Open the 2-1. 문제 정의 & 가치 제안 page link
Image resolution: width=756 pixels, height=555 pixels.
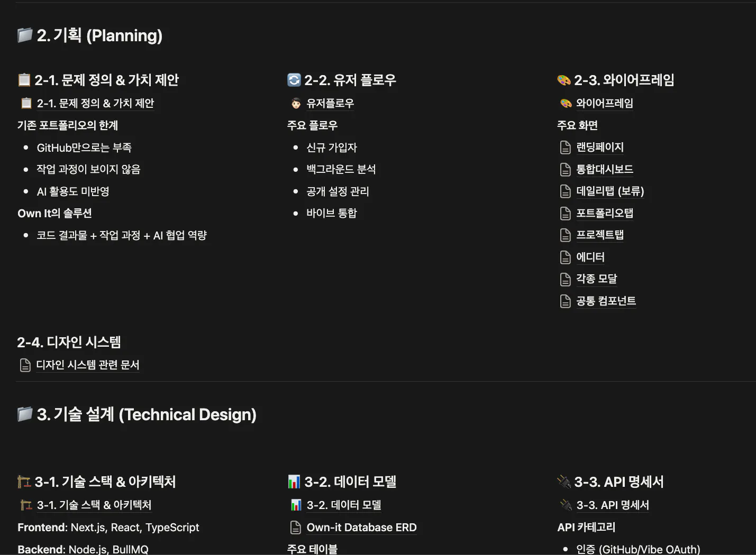(95, 104)
